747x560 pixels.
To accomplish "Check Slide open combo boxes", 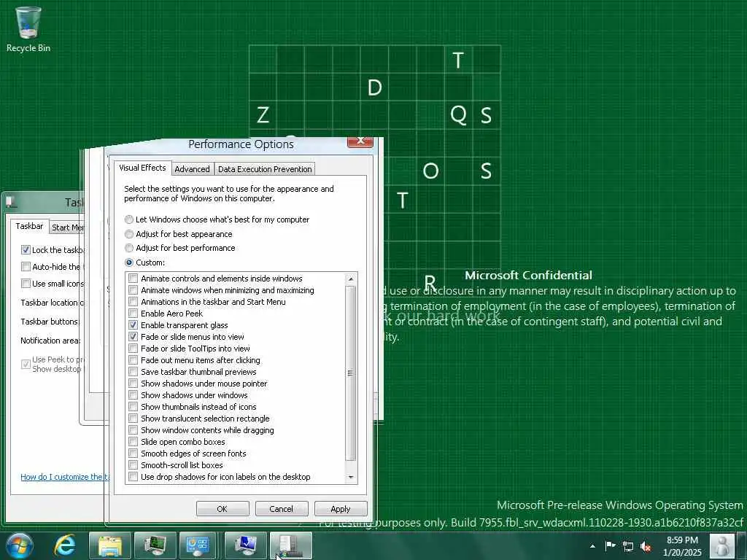I will point(133,442).
